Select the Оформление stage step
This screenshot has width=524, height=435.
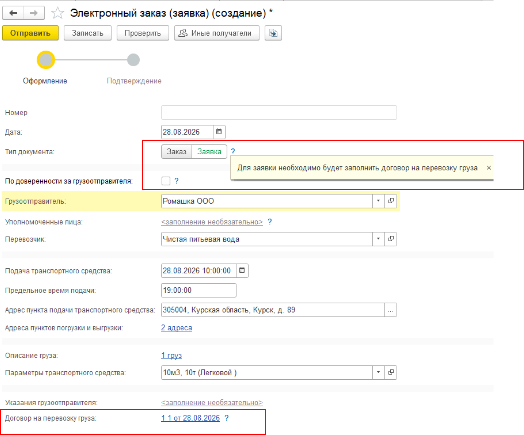pos(46,60)
